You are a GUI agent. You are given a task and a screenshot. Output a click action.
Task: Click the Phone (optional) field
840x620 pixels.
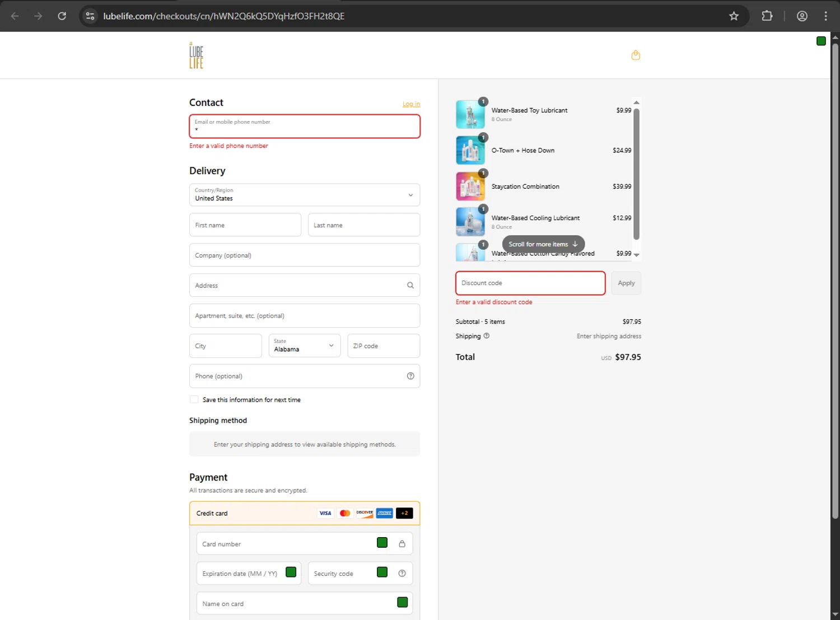(305, 376)
